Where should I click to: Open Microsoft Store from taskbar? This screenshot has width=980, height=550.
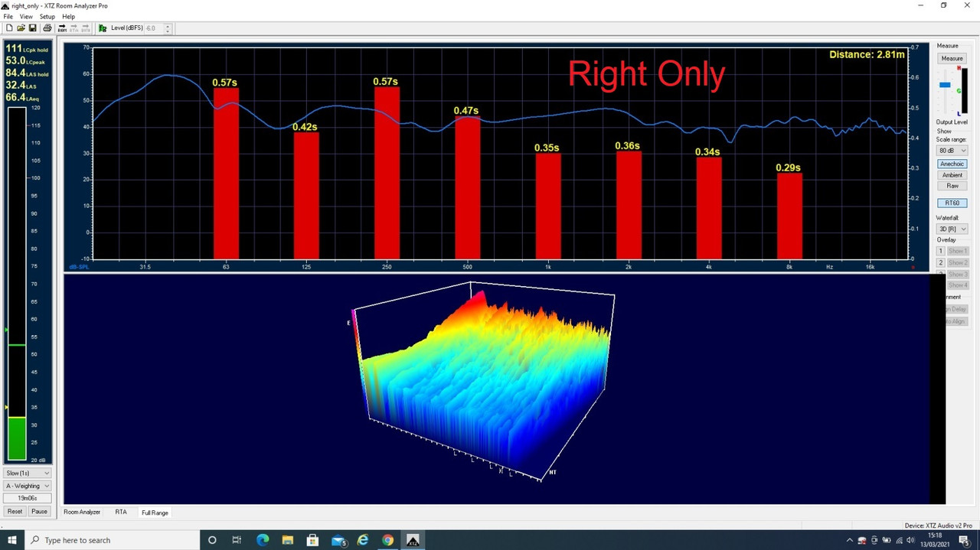[312, 540]
